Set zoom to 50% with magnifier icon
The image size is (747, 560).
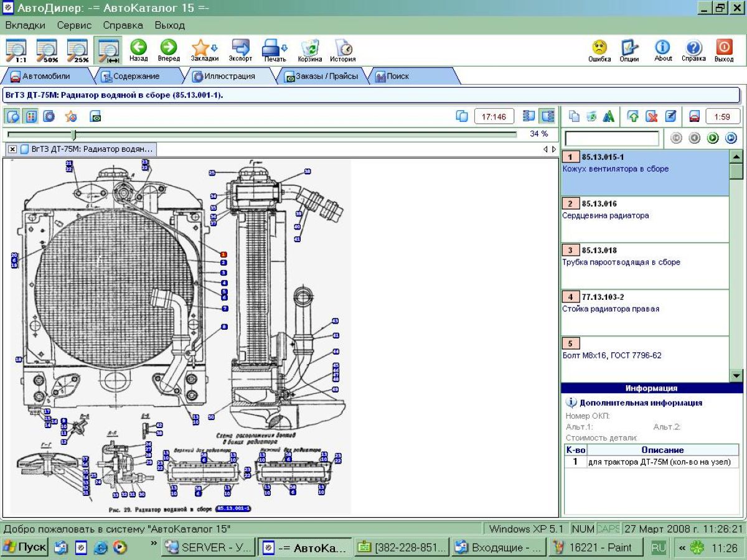pyautogui.click(x=47, y=50)
